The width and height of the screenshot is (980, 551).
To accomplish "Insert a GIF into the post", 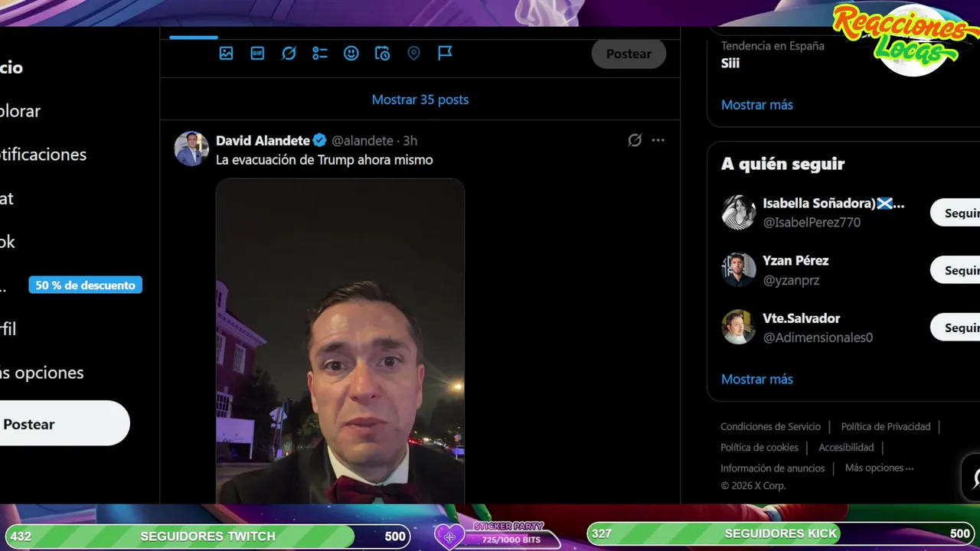I will pyautogui.click(x=257, y=54).
